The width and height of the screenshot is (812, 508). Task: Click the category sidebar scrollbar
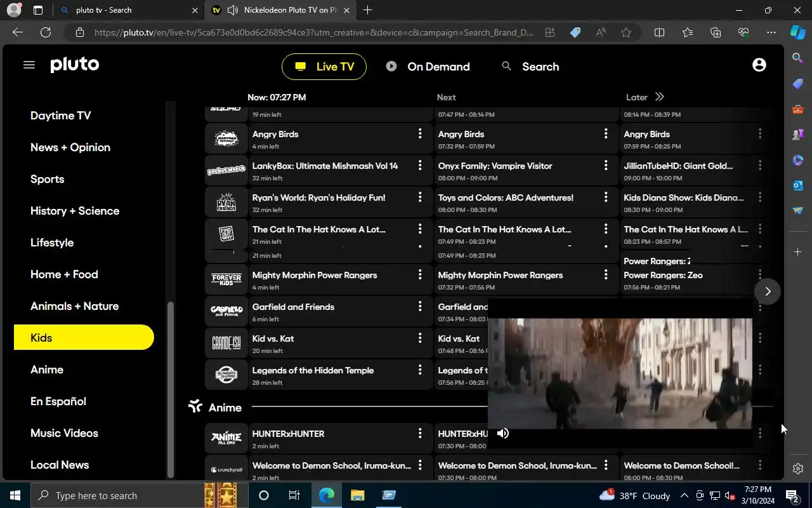(170, 390)
